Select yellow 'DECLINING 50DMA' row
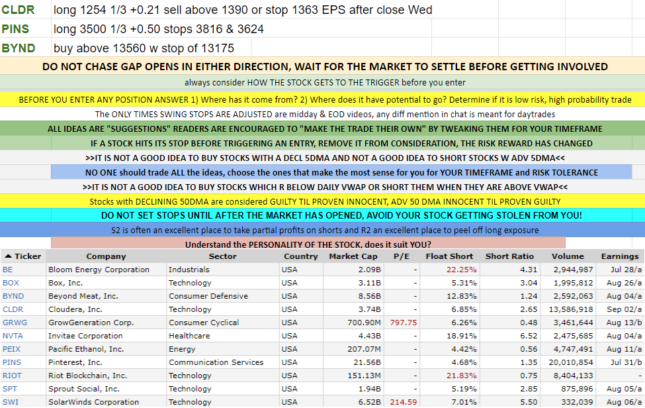 pos(322,202)
